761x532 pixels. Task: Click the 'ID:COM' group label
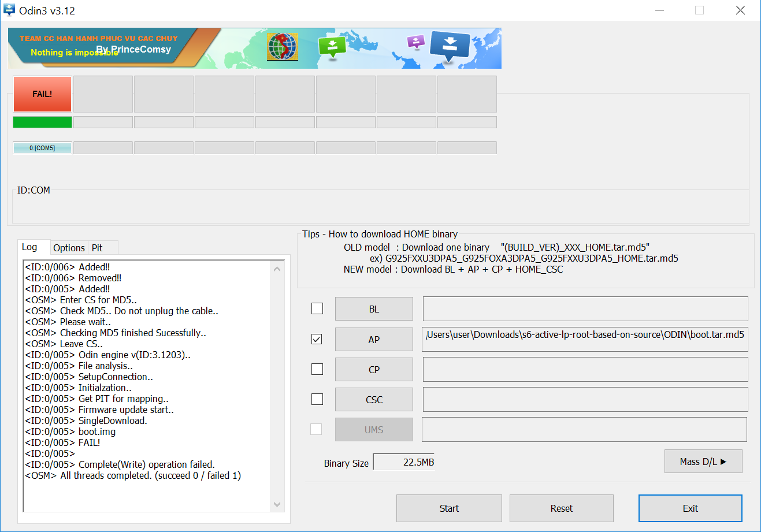(34, 190)
